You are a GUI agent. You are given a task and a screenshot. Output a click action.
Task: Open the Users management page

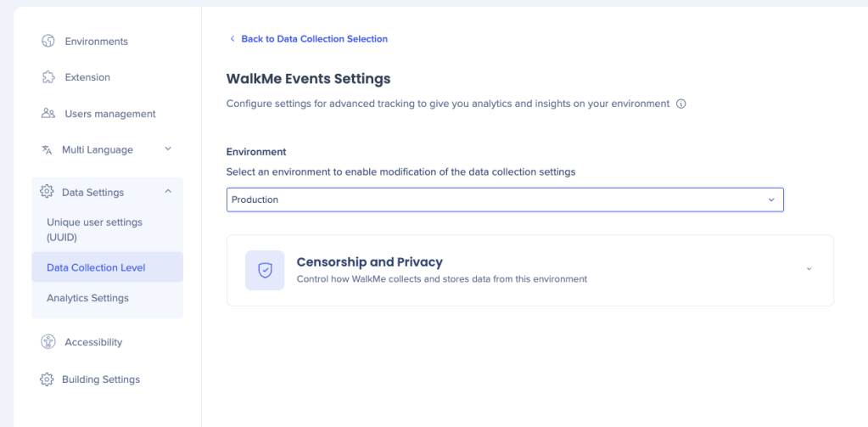tap(109, 114)
